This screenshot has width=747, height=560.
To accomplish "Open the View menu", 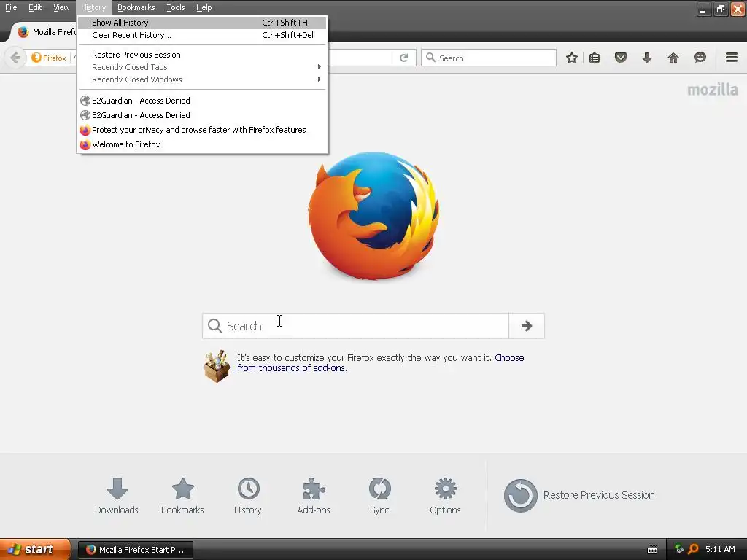I will point(61,7).
